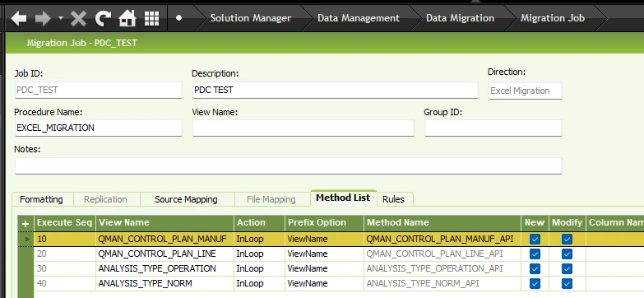Add a new row with plus icon

[x=25, y=224]
